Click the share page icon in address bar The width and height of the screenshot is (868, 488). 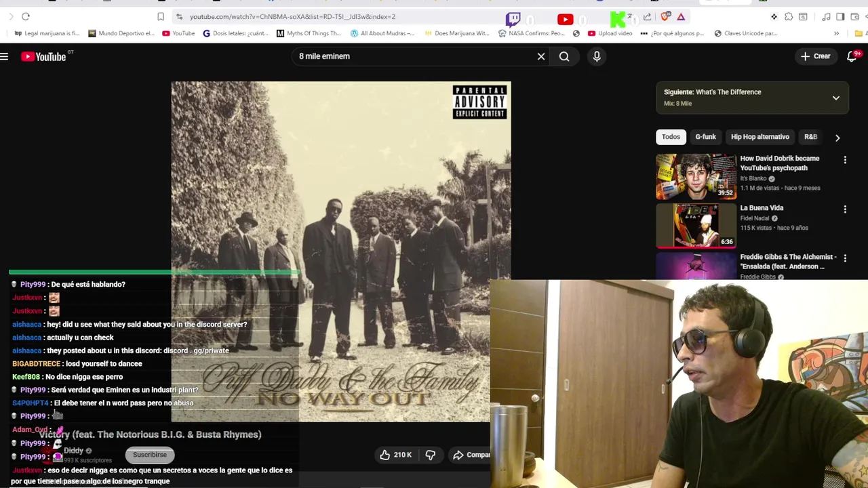point(647,16)
